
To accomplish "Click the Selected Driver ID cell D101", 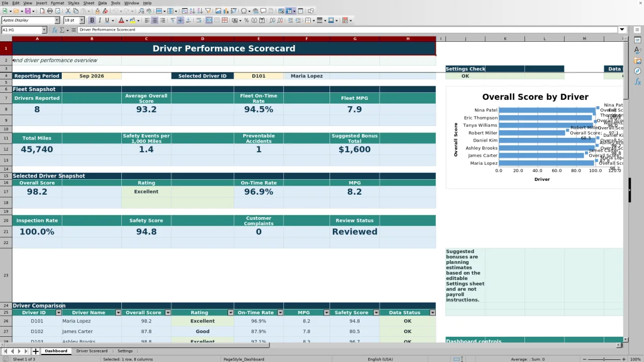I will [259, 76].
